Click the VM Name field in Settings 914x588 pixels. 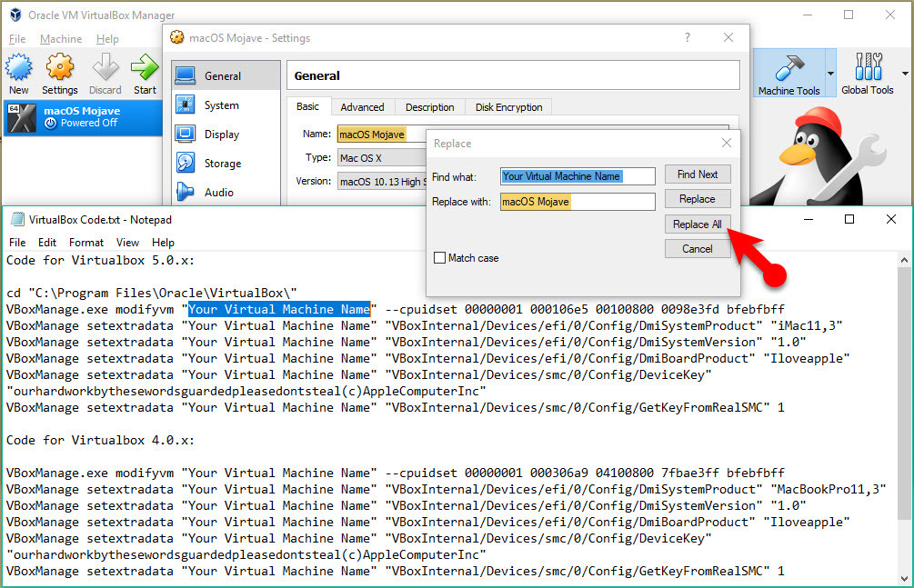pyautogui.click(x=382, y=135)
